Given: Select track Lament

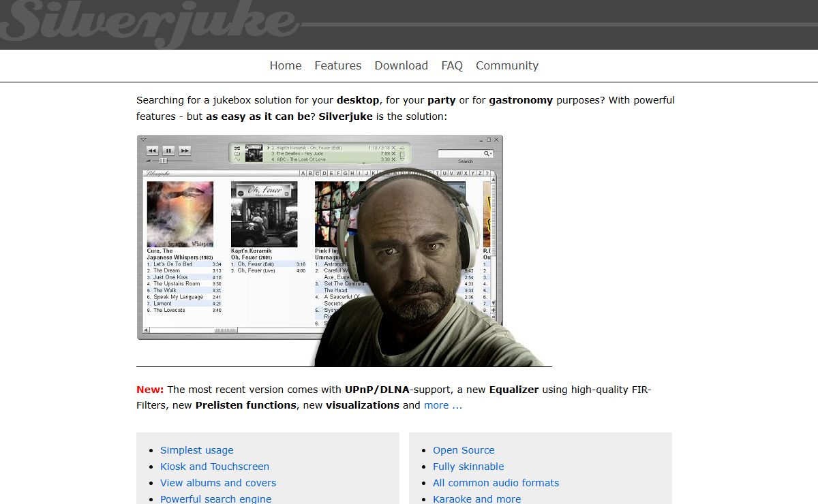Looking at the screenshot, I should 184,304.
